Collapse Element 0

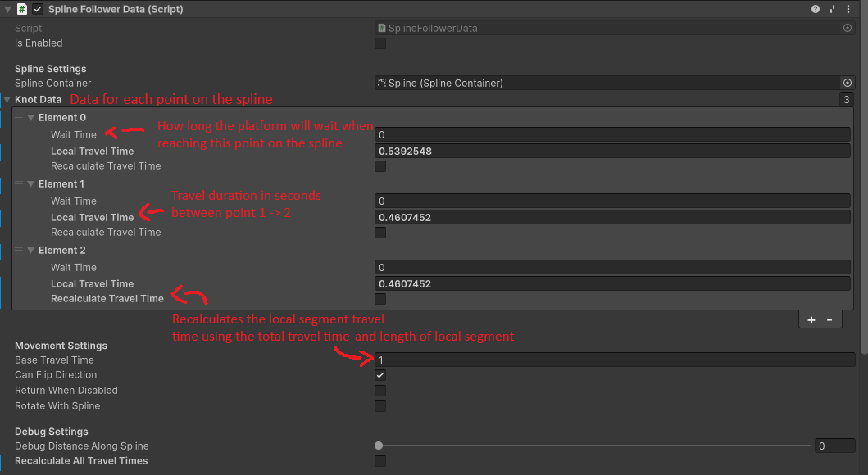pos(31,117)
